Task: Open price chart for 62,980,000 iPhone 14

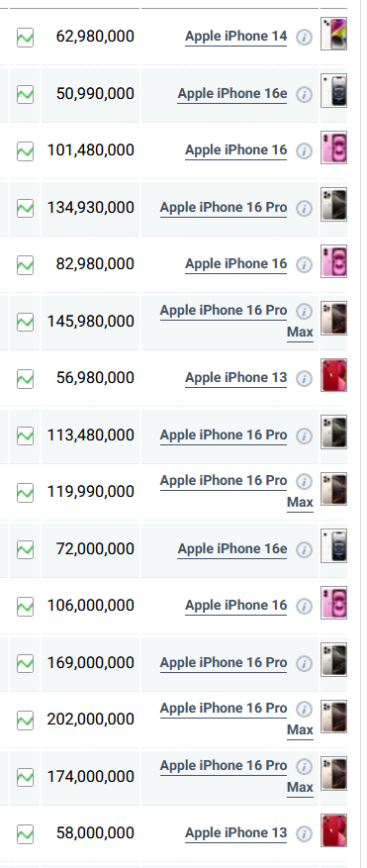Action: tap(25, 38)
